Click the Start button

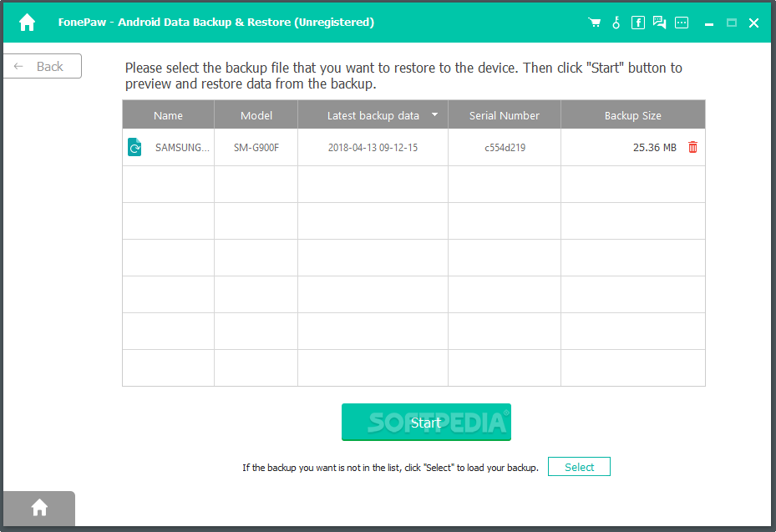click(426, 422)
